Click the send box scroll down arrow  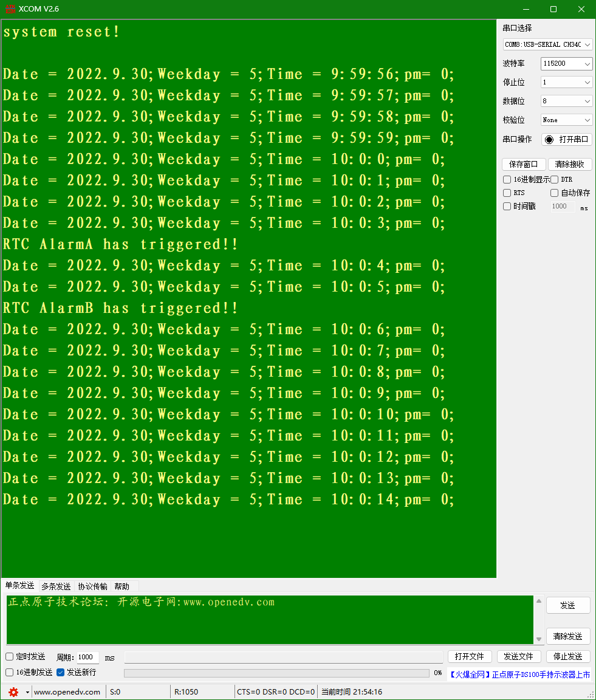pyautogui.click(x=539, y=639)
